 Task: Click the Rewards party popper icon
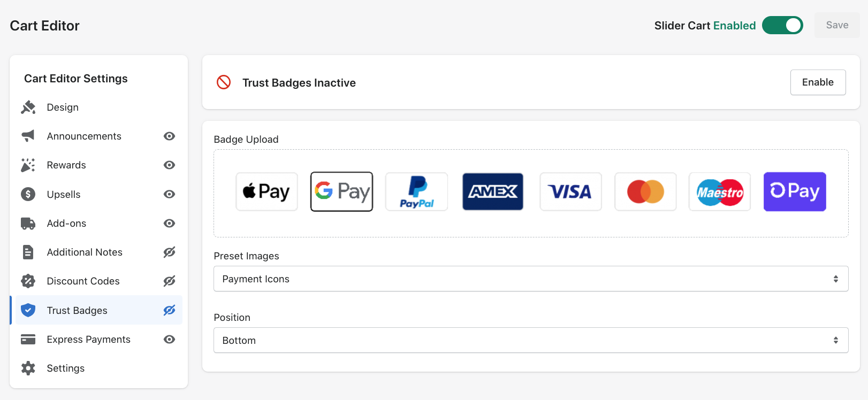pos(28,165)
